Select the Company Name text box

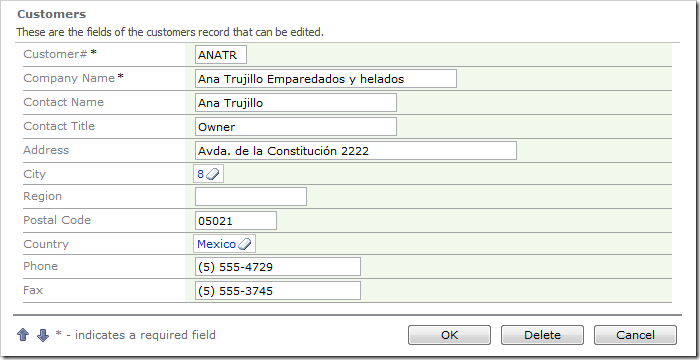click(x=326, y=79)
